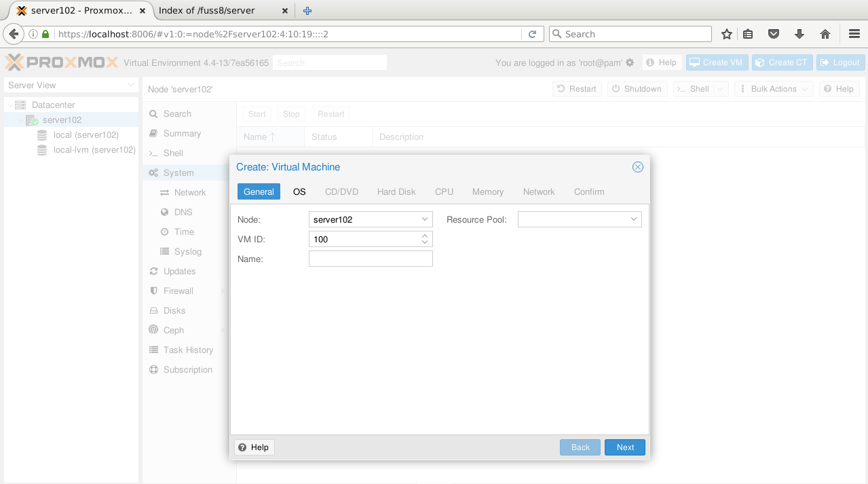This screenshot has height=484, width=868.
Task: Click the Proxmox header search field
Action: [330, 62]
